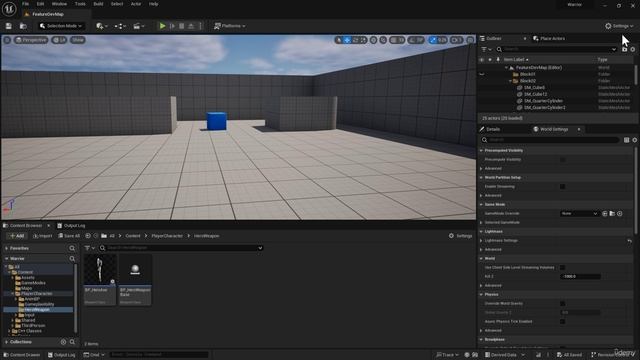This screenshot has width=640, height=360.
Task: Toggle the Enable Streaming checkbox
Action: click(562, 187)
